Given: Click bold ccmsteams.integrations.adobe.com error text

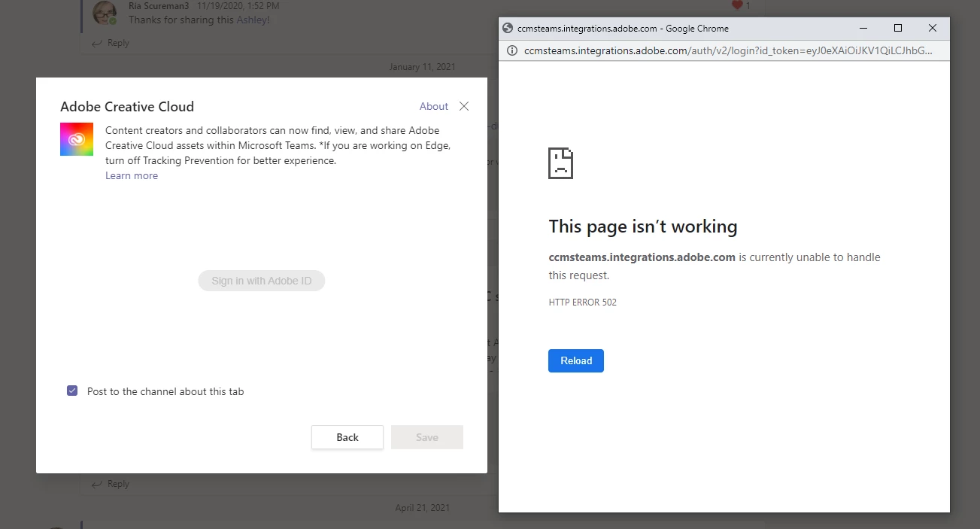Looking at the screenshot, I should pos(642,257).
